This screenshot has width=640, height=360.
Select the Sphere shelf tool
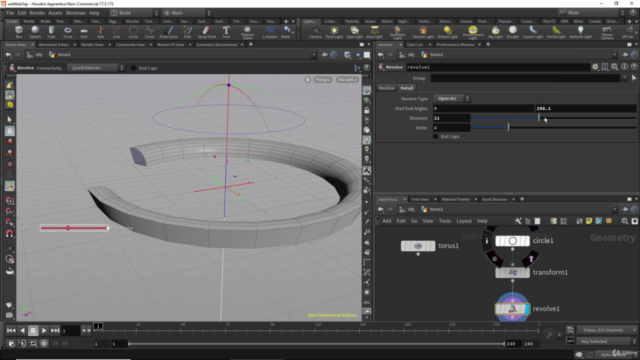(35, 32)
